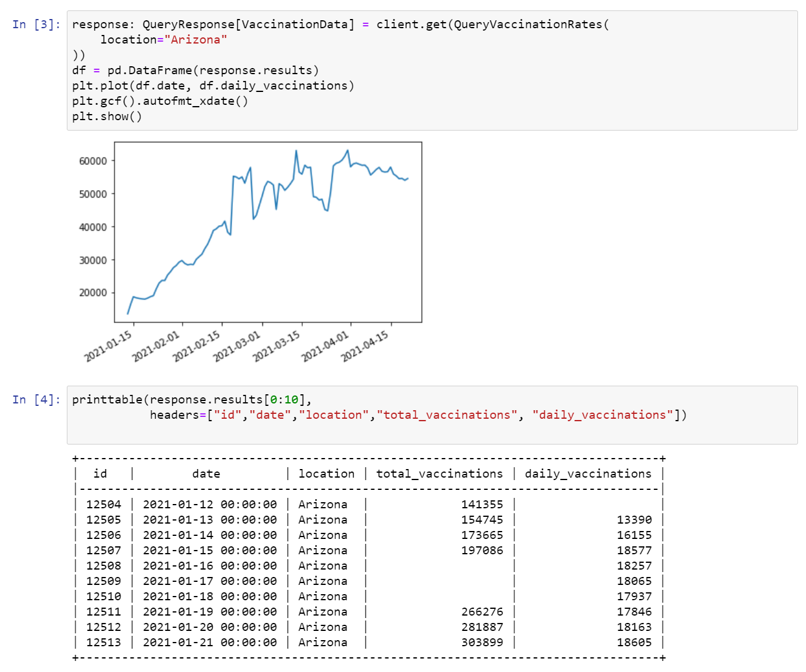Click date cell 2021-01-13 00:00:00
Viewport: 806px width, 672px height.
210,520
